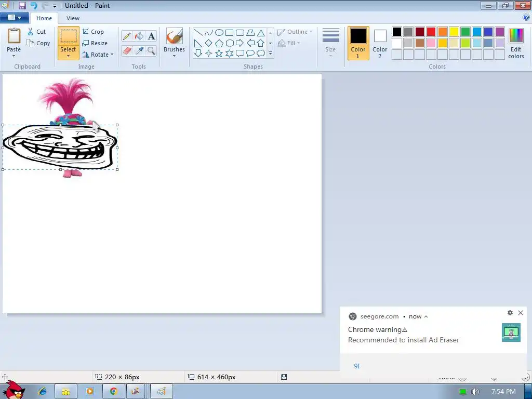Dismiss the seegore.com notification

521,313
